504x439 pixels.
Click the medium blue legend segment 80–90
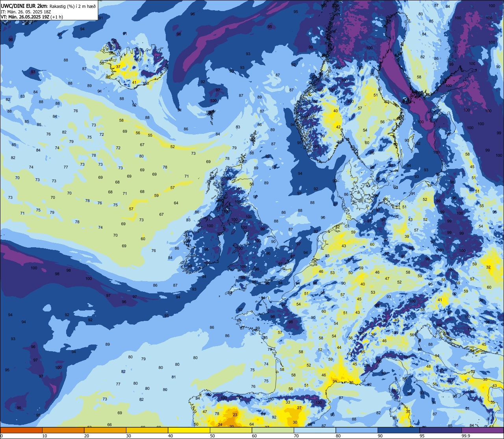357,430
